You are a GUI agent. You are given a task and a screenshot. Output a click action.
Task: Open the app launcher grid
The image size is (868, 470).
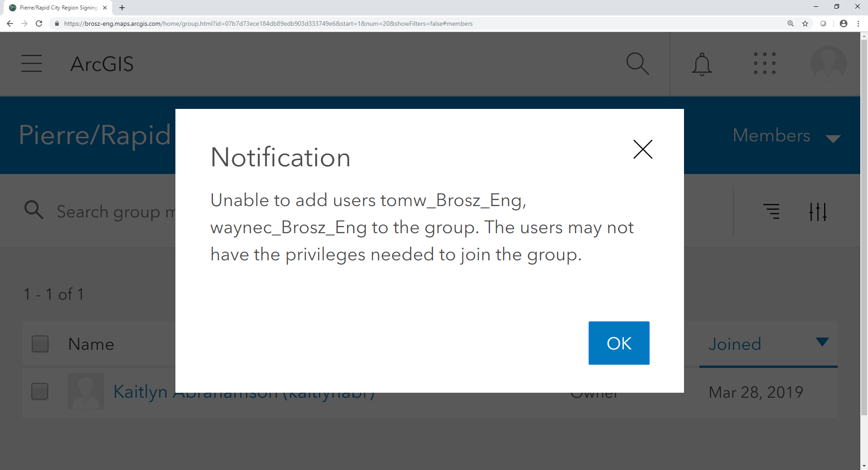point(764,63)
